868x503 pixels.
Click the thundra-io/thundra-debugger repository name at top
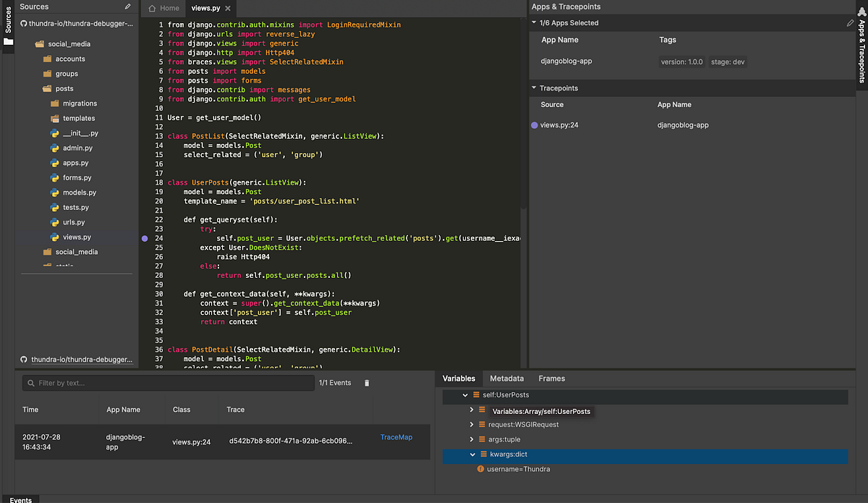pyautogui.click(x=82, y=23)
